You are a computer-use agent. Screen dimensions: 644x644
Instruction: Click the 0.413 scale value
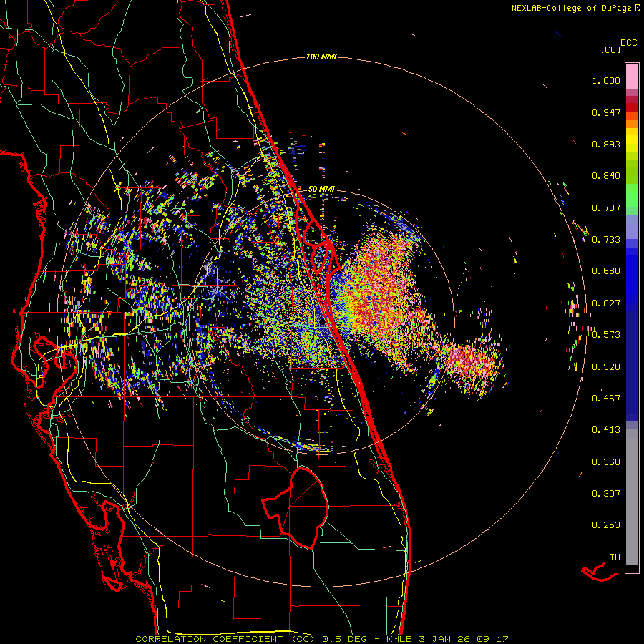click(606, 430)
